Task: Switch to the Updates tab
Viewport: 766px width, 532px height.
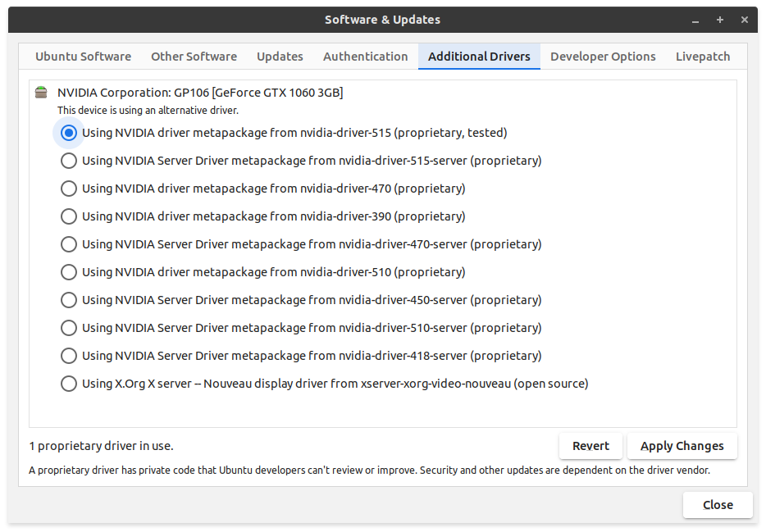Action: coord(280,57)
